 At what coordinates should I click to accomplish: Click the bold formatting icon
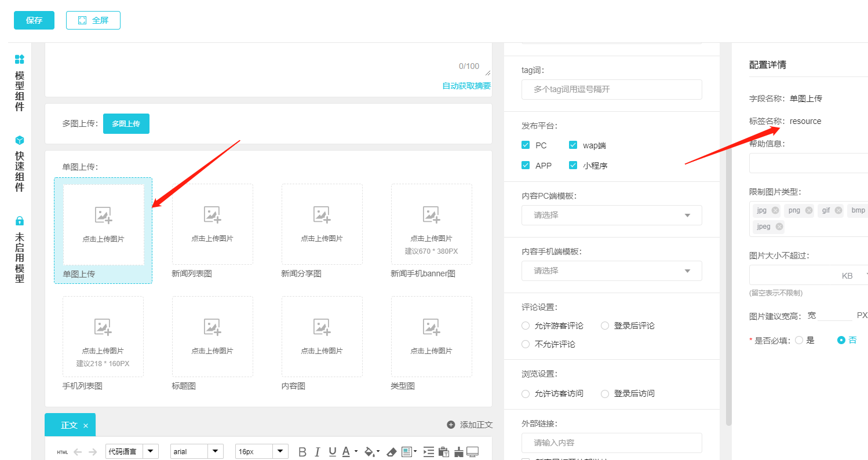[302, 452]
